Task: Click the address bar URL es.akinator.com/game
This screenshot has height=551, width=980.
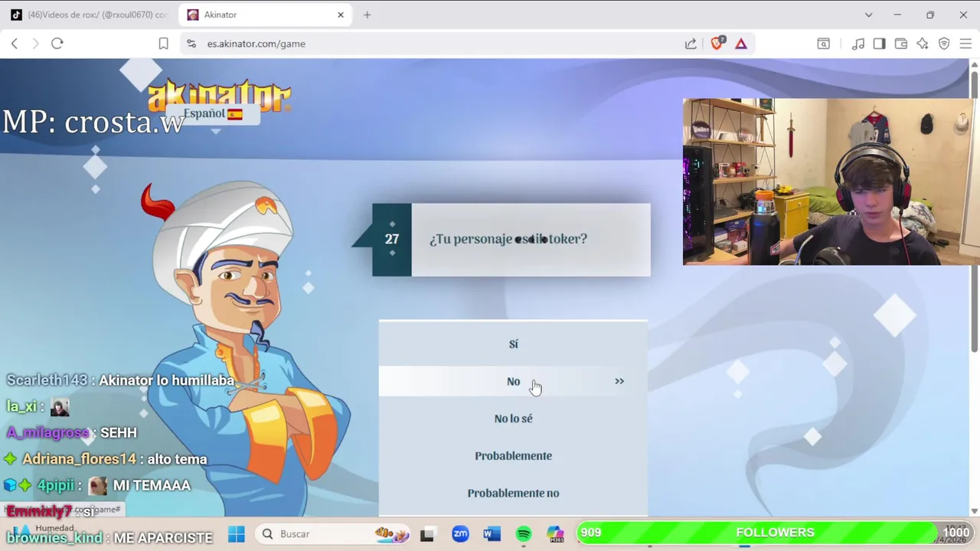Action: click(x=256, y=44)
